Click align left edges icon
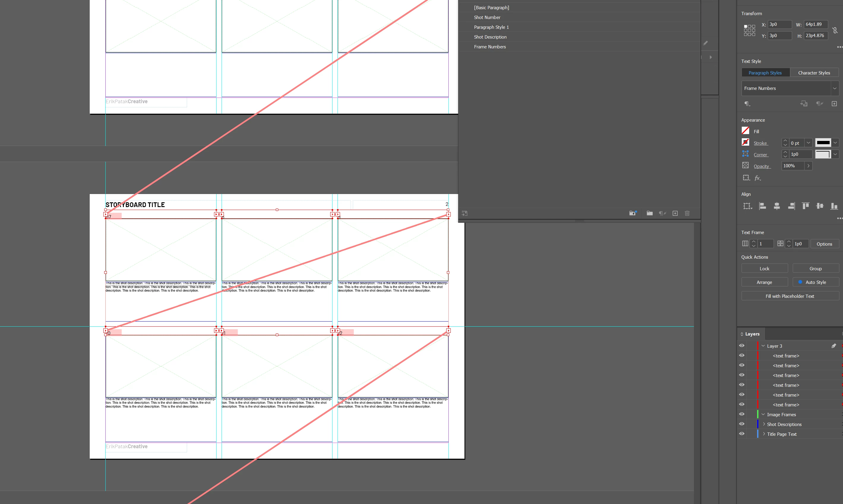Viewport: 843px width, 504px height. (x=763, y=206)
